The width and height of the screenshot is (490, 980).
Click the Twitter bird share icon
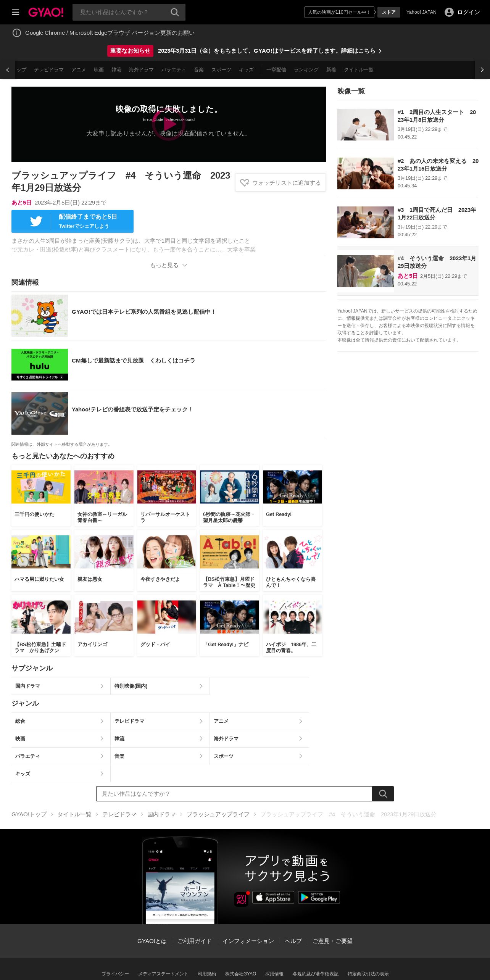click(36, 221)
